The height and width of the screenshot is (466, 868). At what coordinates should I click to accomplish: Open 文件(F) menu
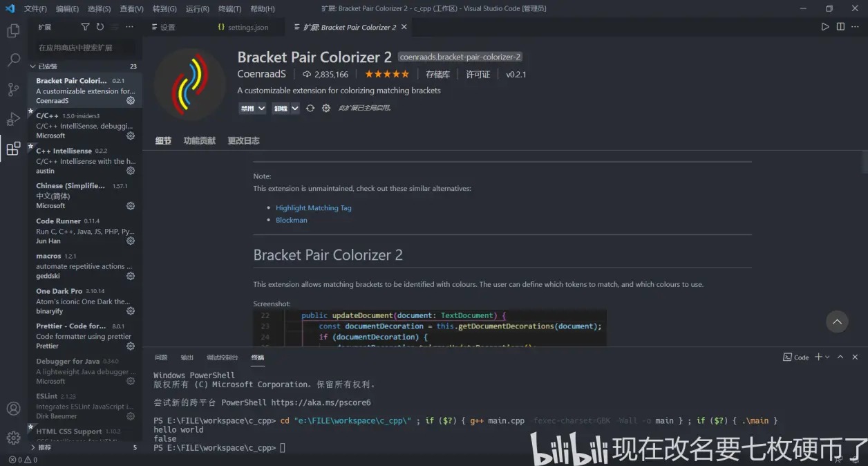coord(35,9)
